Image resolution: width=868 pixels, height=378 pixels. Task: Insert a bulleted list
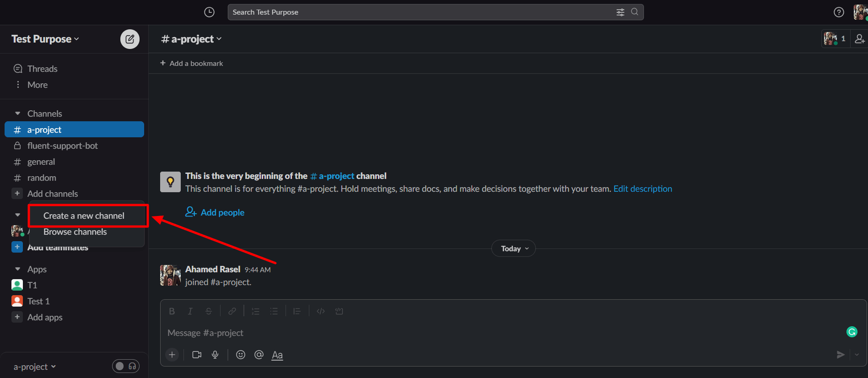tap(274, 311)
